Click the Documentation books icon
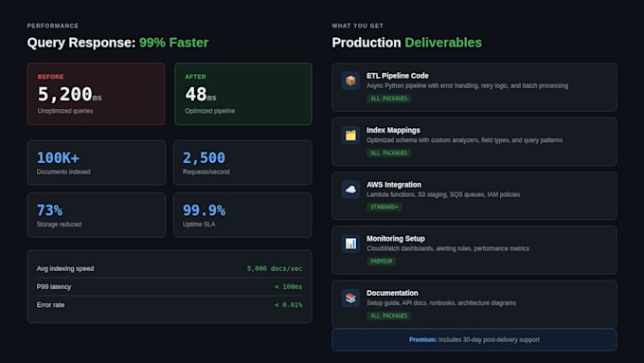 click(350, 298)
